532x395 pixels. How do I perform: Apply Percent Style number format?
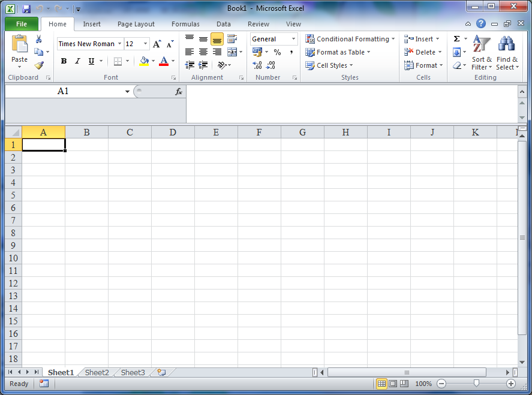click(277, 52)
